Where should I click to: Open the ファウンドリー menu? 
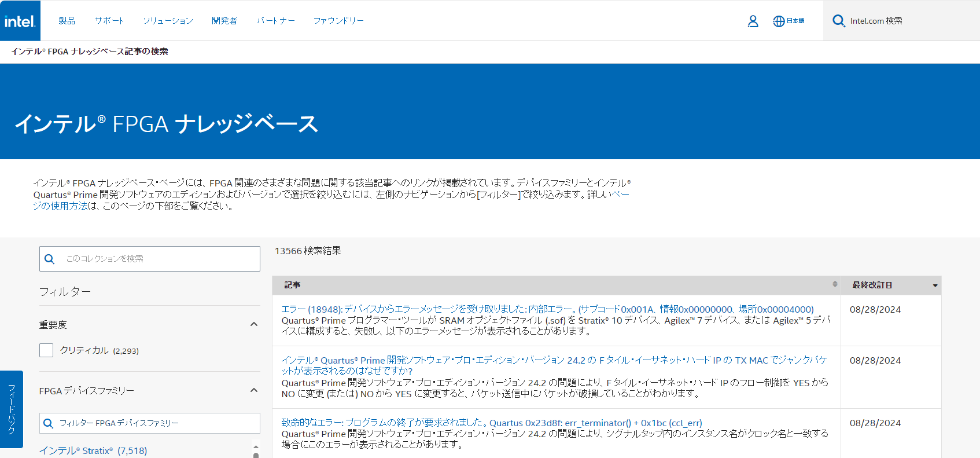coord(338,21)
